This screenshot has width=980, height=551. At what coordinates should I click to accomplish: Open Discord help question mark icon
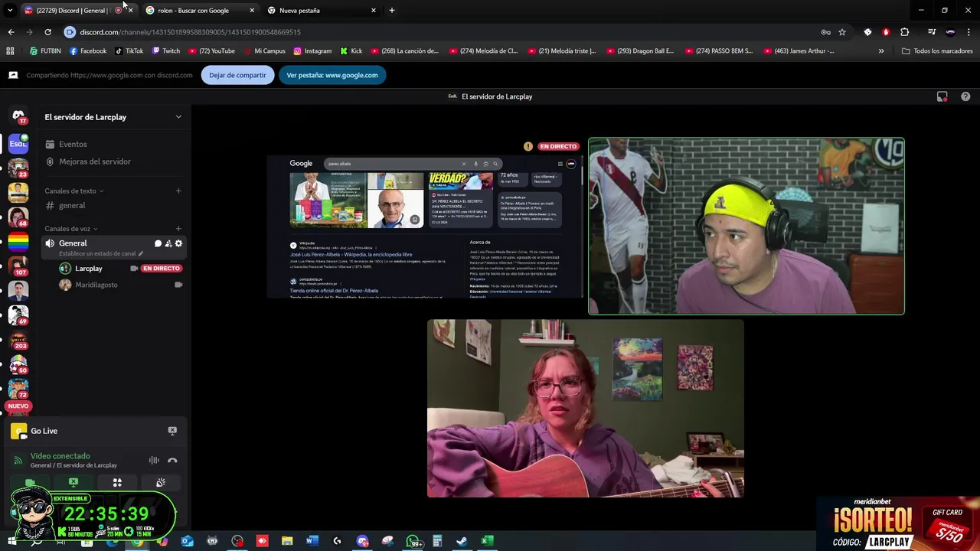[965, 96]
